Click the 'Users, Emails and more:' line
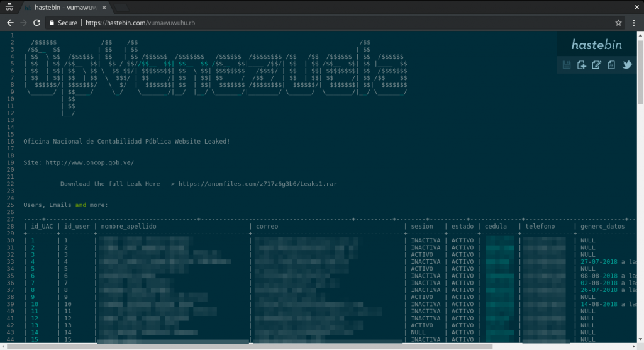This screenshot has height=350, width=644. [65, 205]
